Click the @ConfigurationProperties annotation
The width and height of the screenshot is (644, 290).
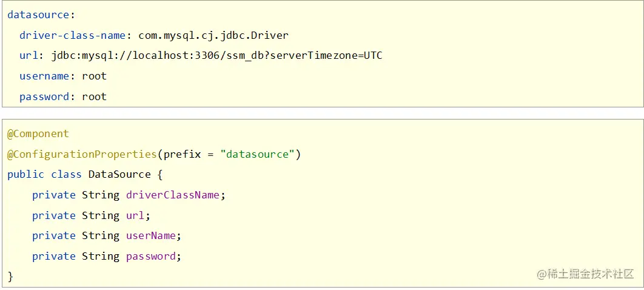click(82, 155)
